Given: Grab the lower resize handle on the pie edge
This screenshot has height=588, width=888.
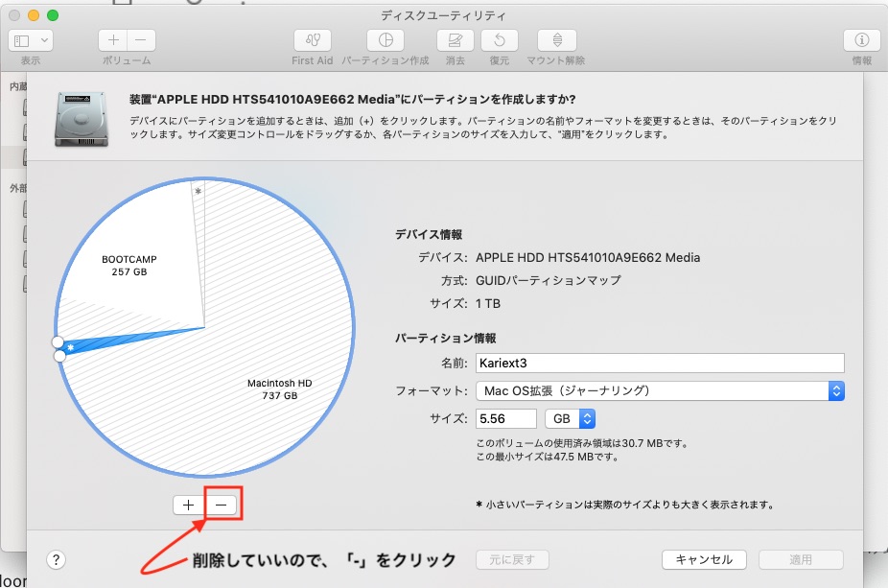Looking at the screenshot, I should pyautogui.click(x=59, y=356).
